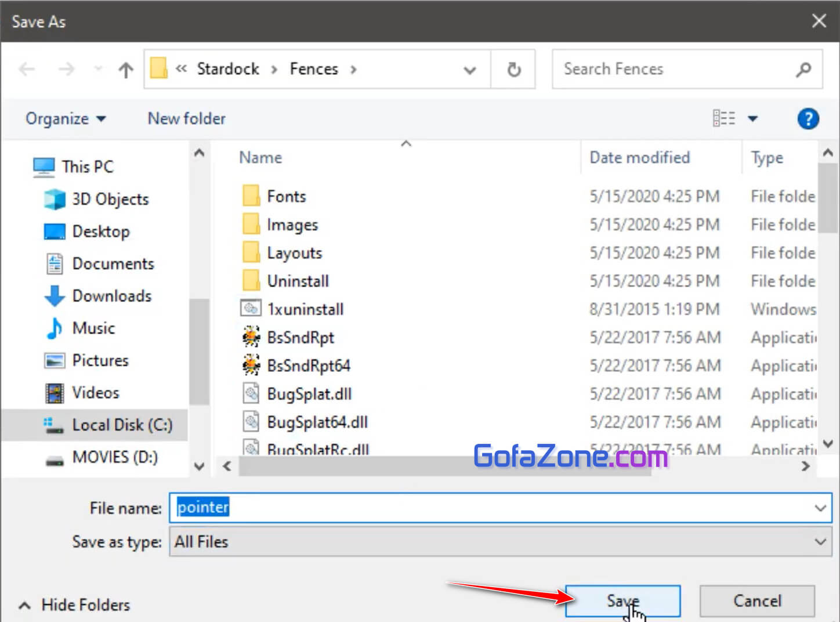Viewport: 840px width, 622px height.
Task: Open Downloads in the navigation pane
Action: point(111,296)
